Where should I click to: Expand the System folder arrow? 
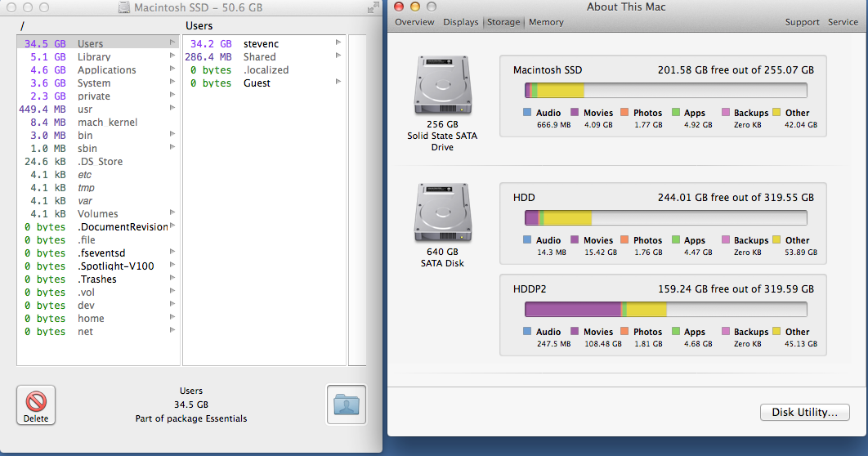point(172,82)
